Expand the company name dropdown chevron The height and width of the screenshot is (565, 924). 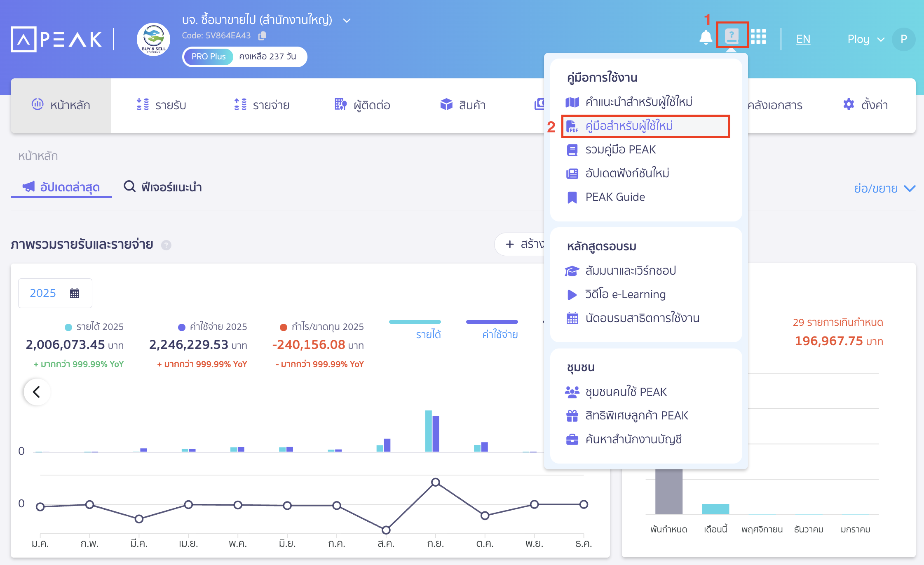pos(347,20)
